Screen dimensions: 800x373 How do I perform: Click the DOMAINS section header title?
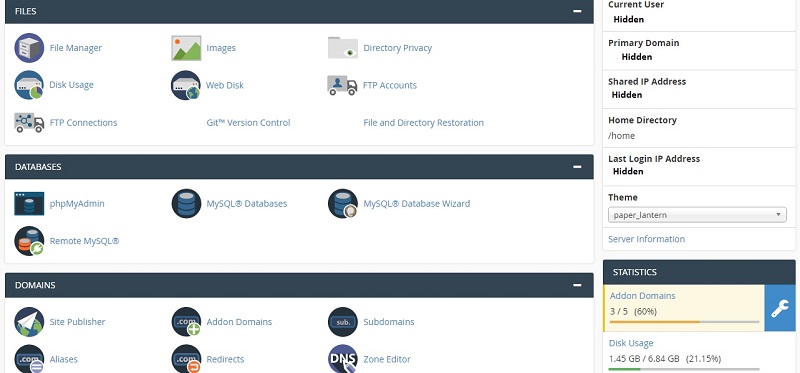pyautogui.click(x=35, y=285)
